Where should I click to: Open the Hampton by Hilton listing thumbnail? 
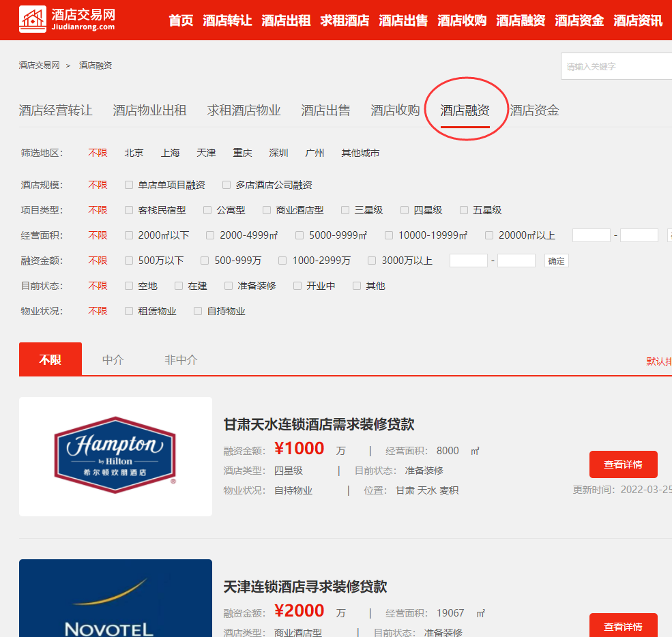click(116, 457)
